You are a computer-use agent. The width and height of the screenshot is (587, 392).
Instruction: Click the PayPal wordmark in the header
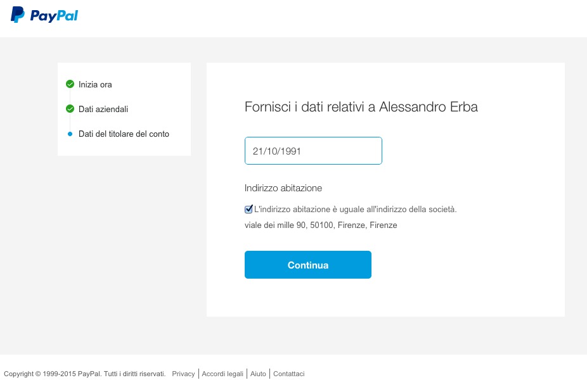(54, 15)
